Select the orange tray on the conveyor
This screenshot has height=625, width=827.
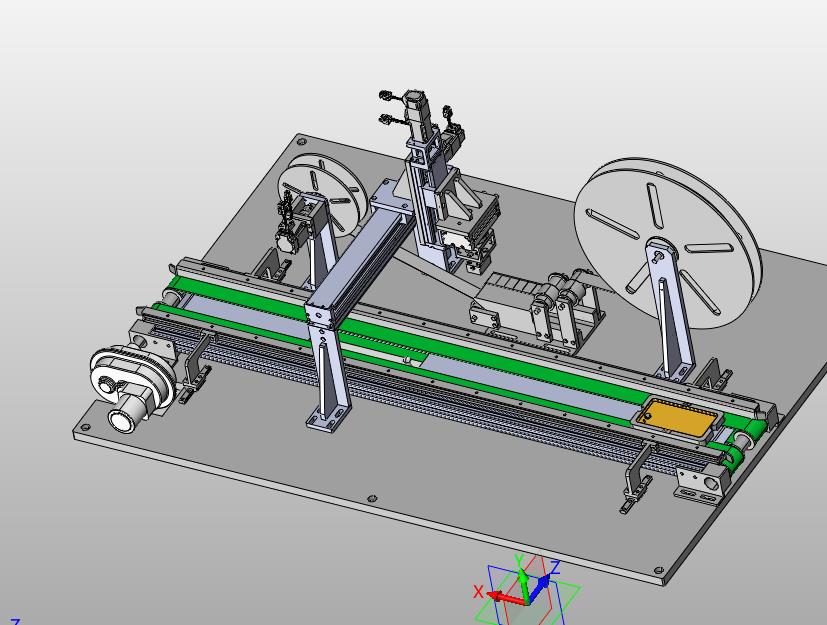point(677,417)
